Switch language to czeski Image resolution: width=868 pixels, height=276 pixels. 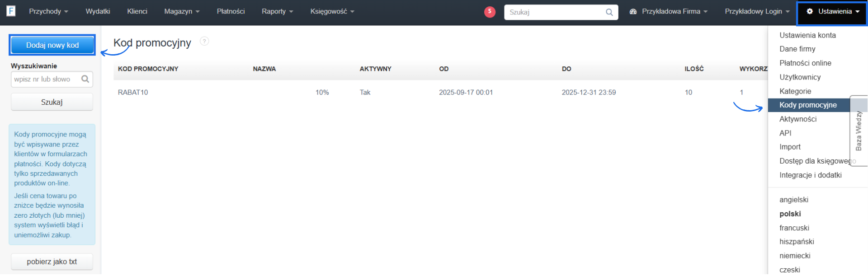[x=790, y=270]
